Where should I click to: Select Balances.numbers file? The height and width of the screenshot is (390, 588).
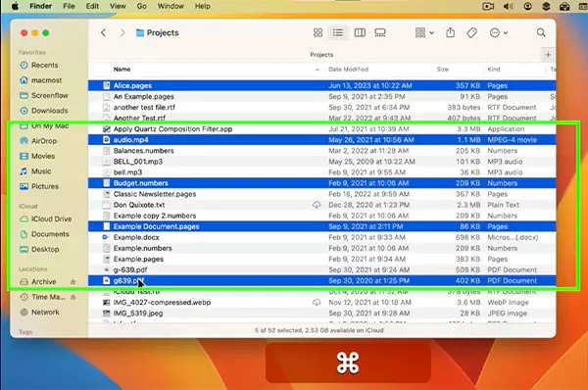pos(321,151)
